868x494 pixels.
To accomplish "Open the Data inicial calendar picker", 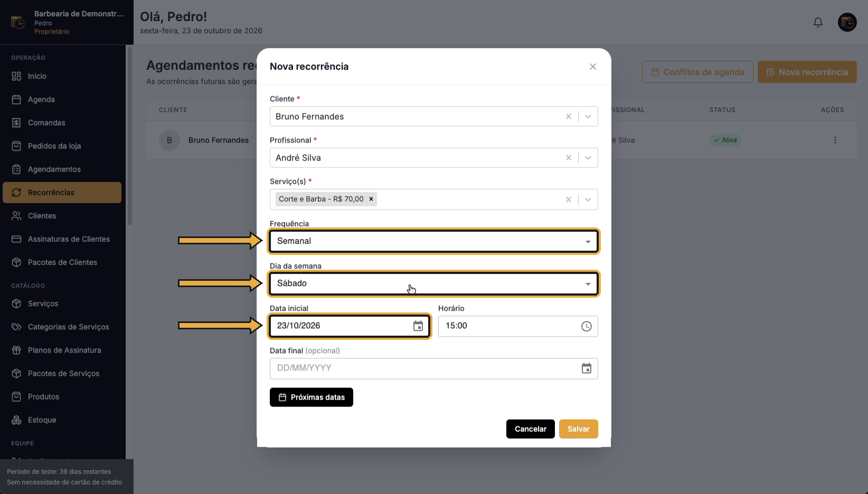I will coord(418,326).
